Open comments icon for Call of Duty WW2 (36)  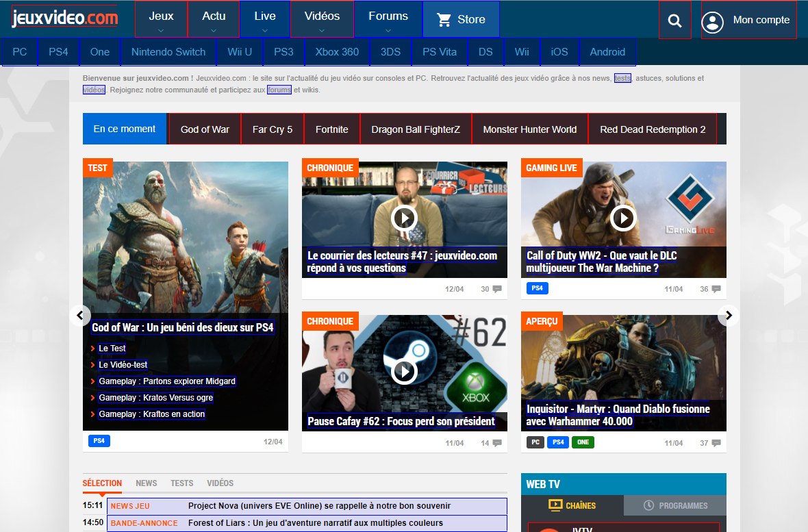(716, 289)
